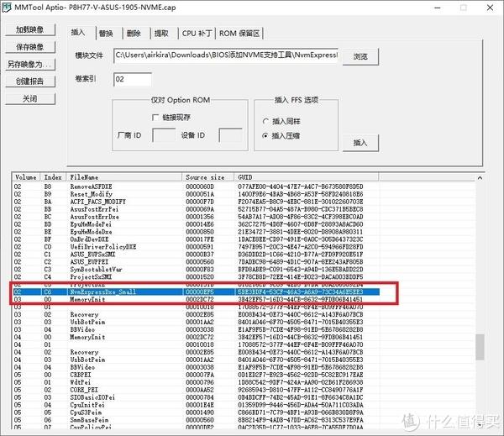504x436 pixels.
Task: Click the module list scrollbar thumb
Action: click(480, 347)
